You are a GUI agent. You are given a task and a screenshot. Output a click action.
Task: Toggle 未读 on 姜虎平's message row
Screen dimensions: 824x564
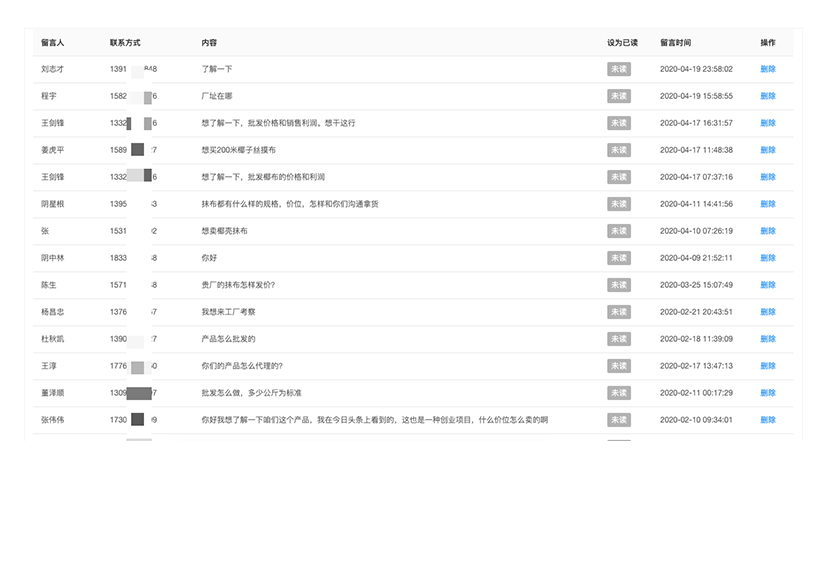(618, 150)
